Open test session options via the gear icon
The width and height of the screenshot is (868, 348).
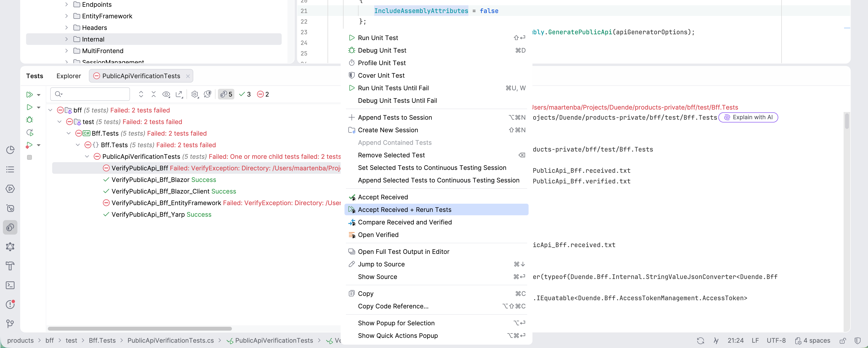pos(194,94)
